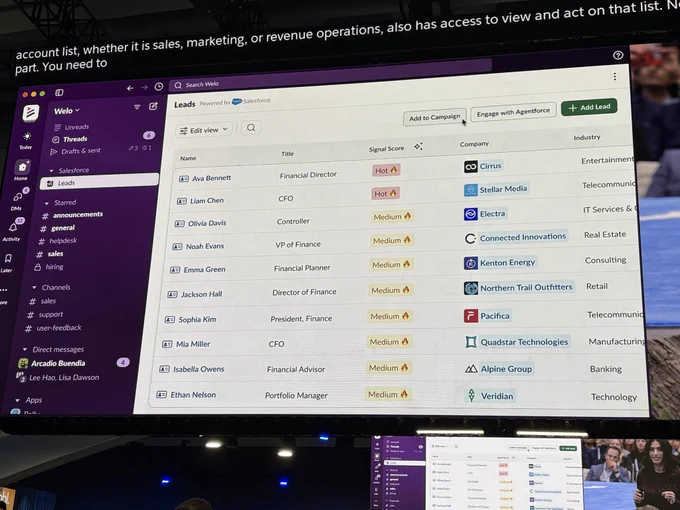Open Drafts & sent
Viewport: 680px width, 510px height.
(x=75, y=151)
